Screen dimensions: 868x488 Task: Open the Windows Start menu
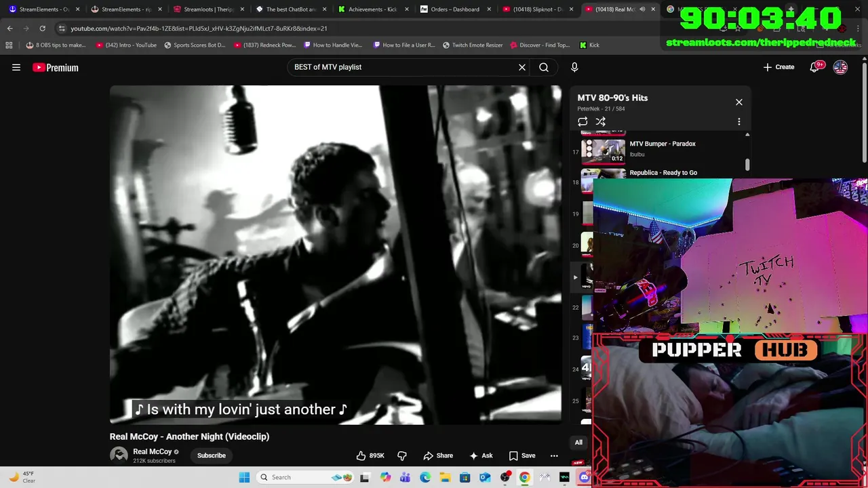[244, 477]
